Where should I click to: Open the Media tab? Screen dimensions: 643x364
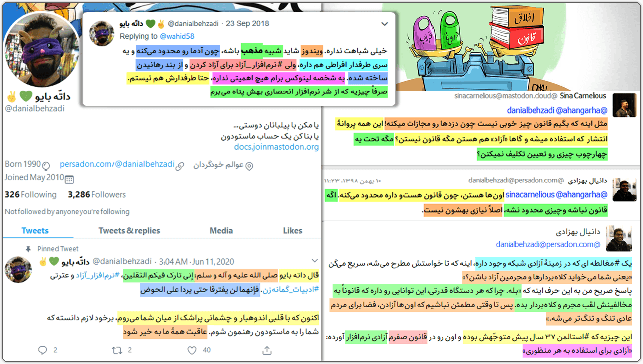click(x=221, y=230)
